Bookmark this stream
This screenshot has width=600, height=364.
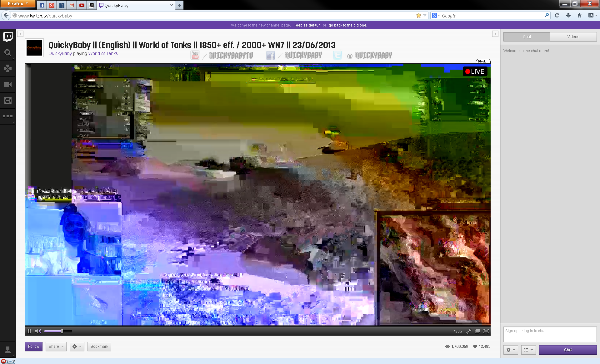coord(99,347)
